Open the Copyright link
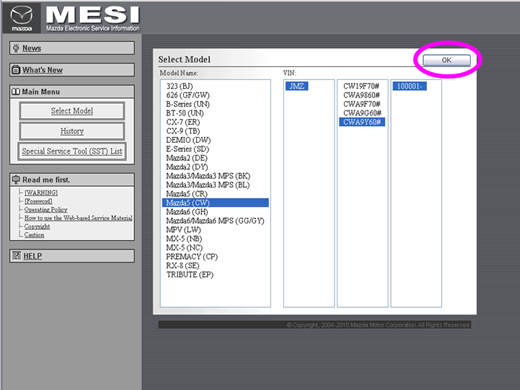This screenshot has width=520, height=390. click(37, 226)
